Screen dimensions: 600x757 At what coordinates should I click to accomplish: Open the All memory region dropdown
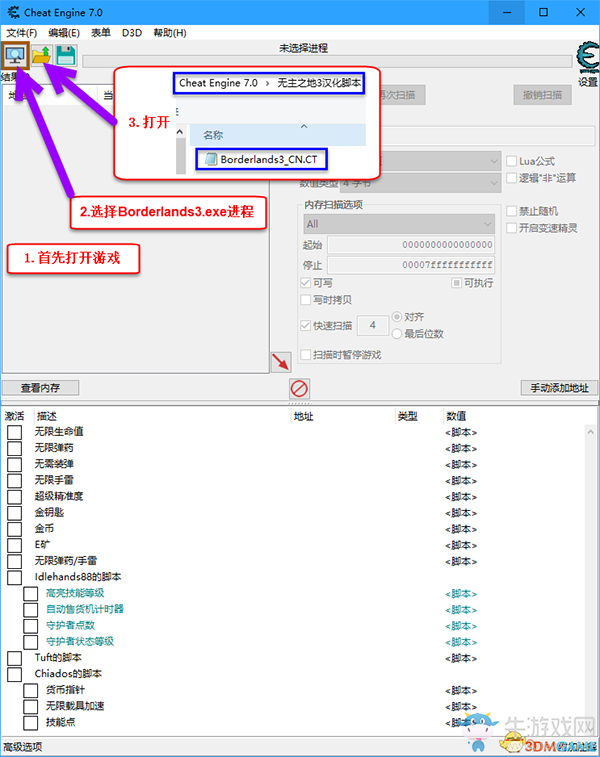399,224
